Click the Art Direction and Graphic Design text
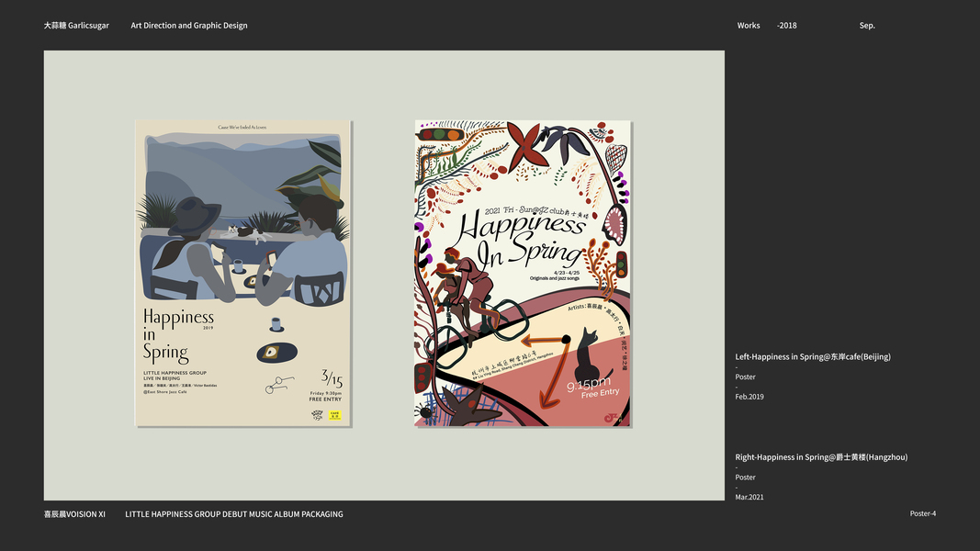 (189, 26)
